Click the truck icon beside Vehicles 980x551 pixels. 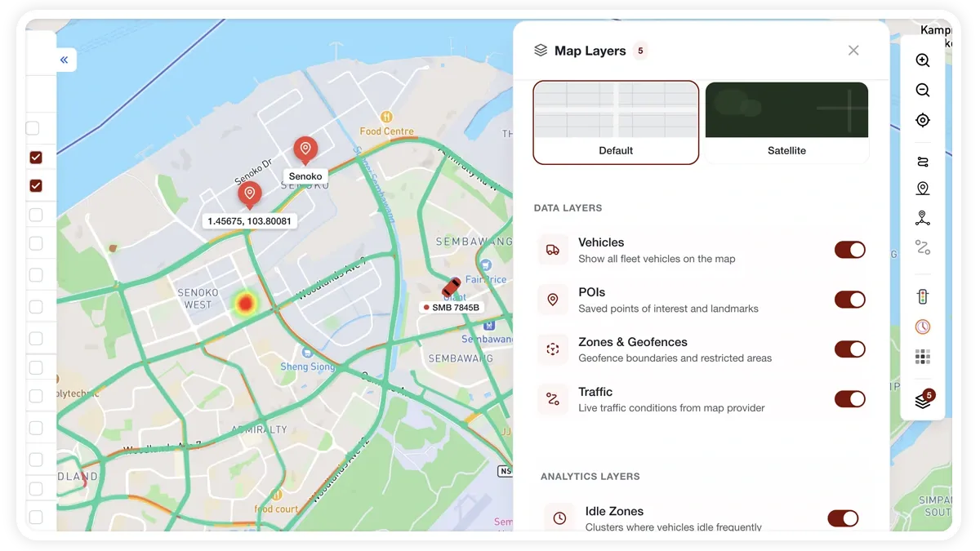coord(553,250)
